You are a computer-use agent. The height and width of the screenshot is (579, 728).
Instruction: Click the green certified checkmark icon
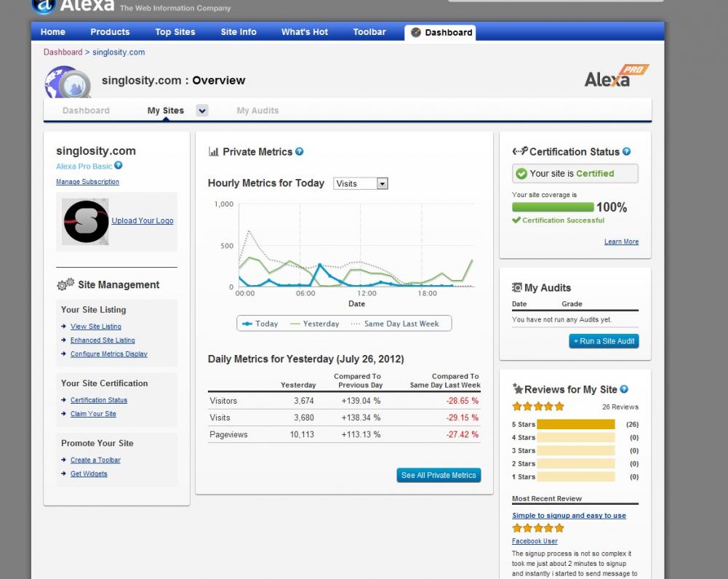click(521, 174)
